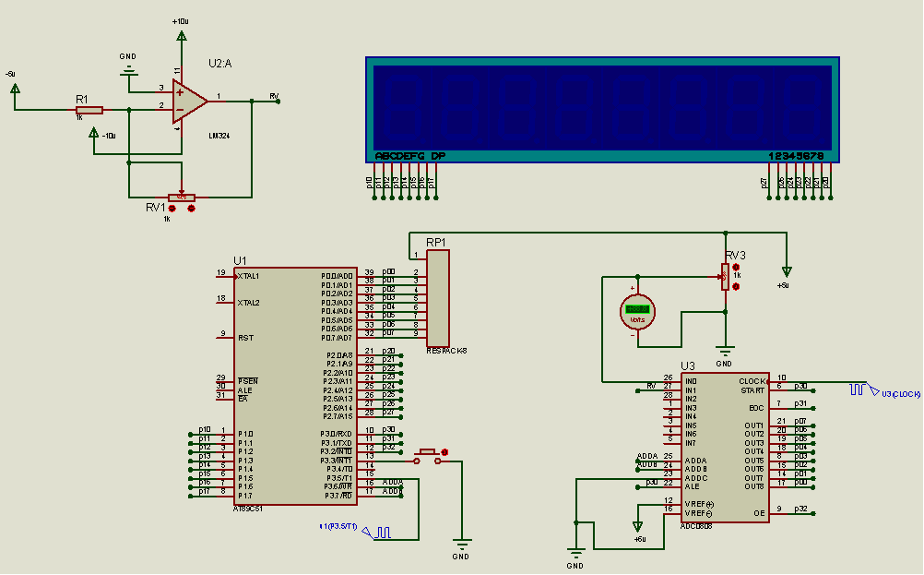
Task: Click the upper red dot on RV3
Action: [x=736, y=267]
